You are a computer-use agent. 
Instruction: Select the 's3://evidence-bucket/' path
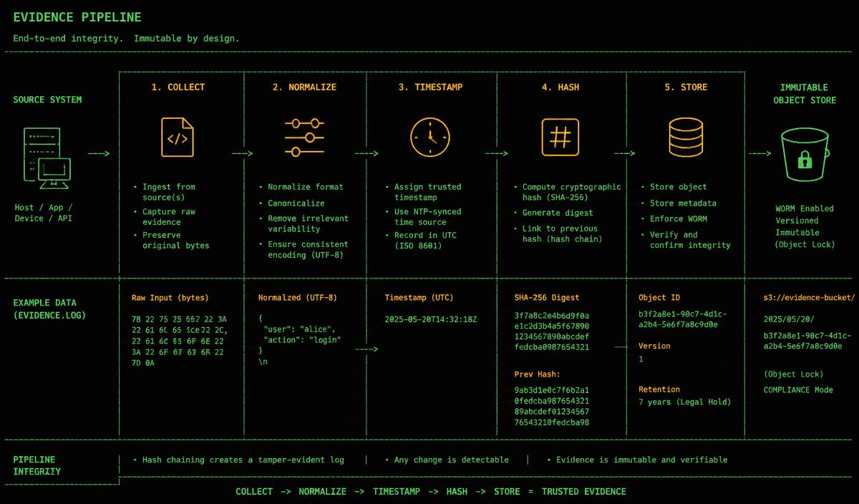[809, 297]
